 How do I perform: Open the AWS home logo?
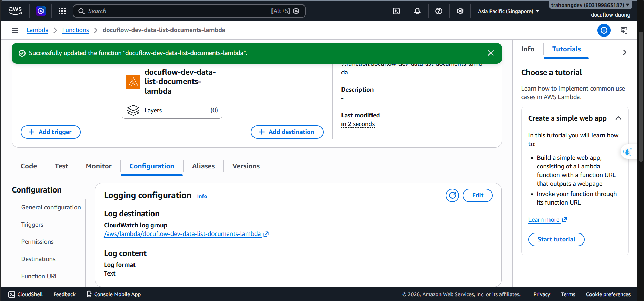[x=16, y=11]
